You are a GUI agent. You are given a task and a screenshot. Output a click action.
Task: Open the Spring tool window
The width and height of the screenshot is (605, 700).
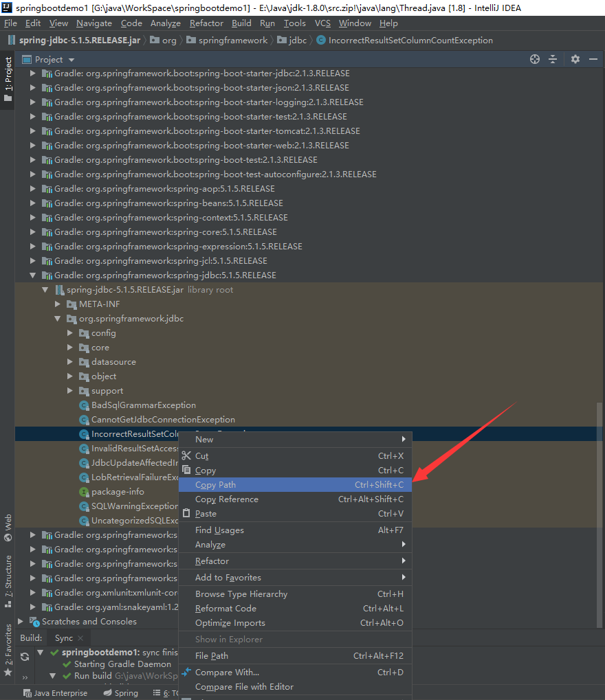coord(120,693)
